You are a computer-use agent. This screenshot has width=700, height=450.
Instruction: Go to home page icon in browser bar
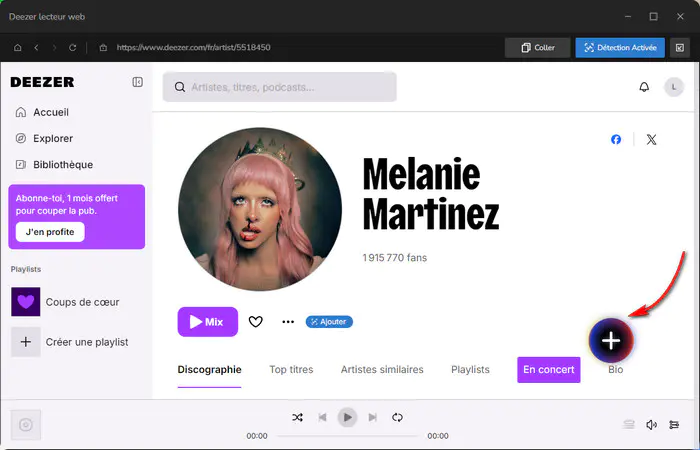pos(17,47)
